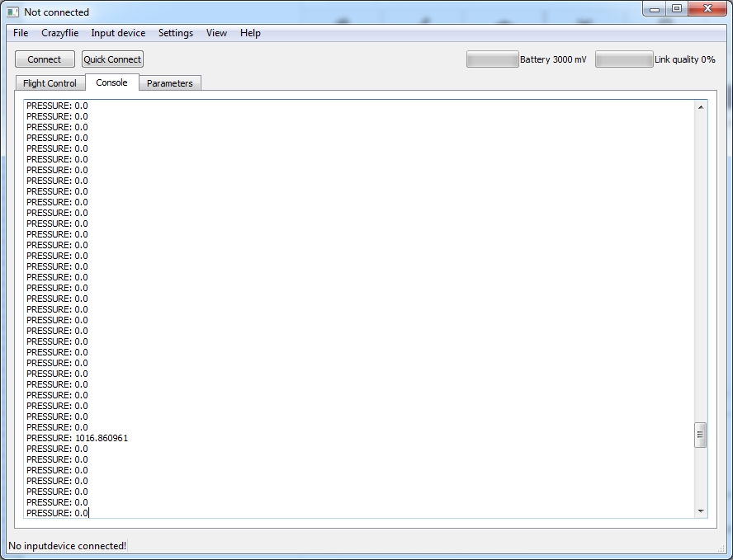Switch to the Flight Control tab
Screen dimensions: 733x560
click(x=50, y=83)
